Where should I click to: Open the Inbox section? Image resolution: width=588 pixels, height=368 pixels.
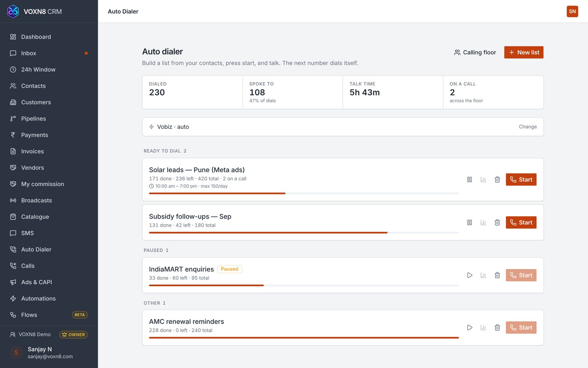pyautogui.click(x=49, y=53)
